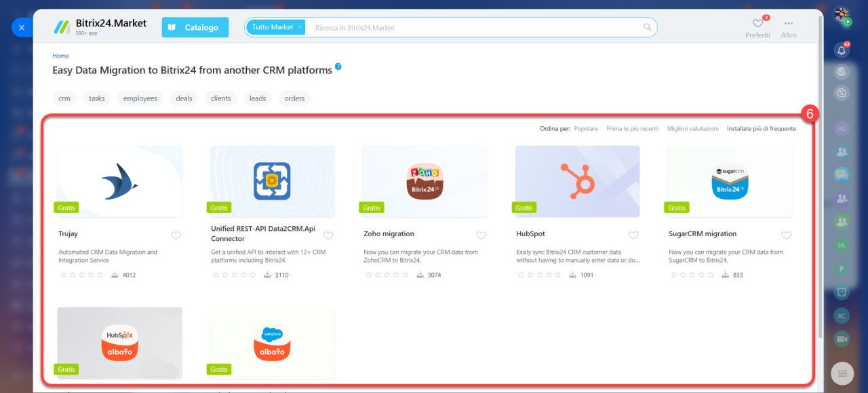
Task: Click the HubSpot app title
Action: pos(530,233)
